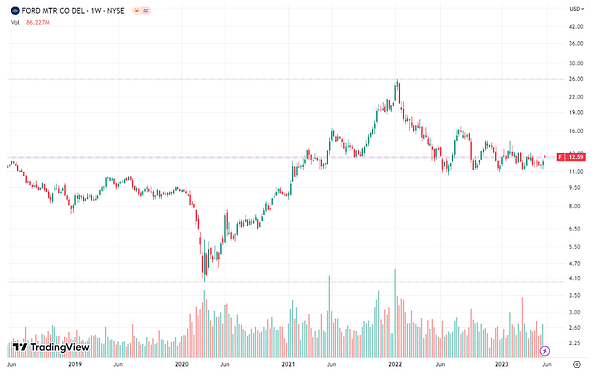
Task: Click the orange sun market-status icon
Action: tap(136, 11)
